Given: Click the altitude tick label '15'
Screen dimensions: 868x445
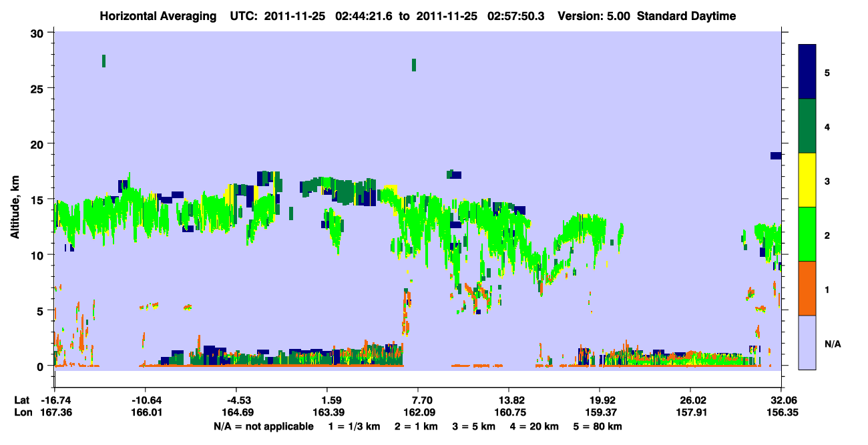Looking at the screenshot, I should (x=39, y=199).
